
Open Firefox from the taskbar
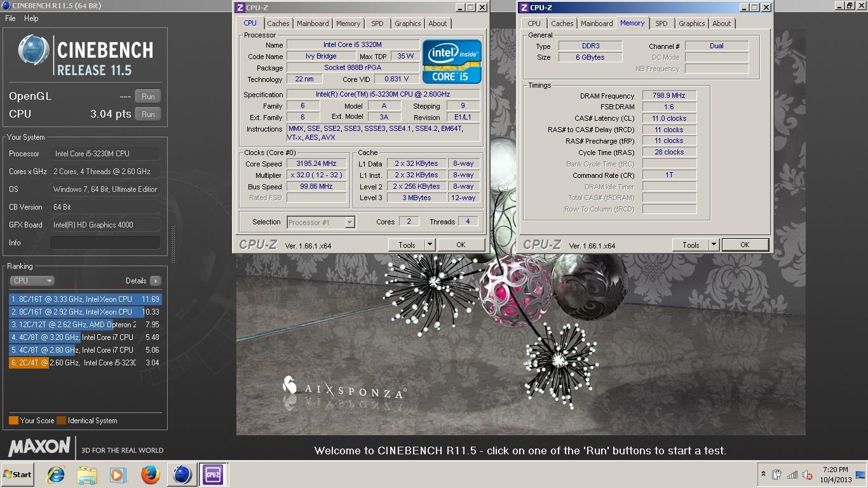point(151,475)
